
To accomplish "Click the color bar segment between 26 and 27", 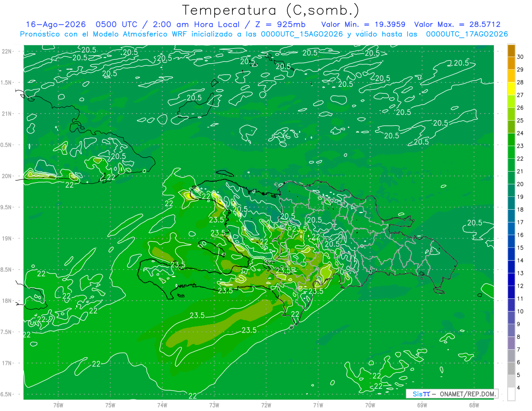I will pos(511,102).
